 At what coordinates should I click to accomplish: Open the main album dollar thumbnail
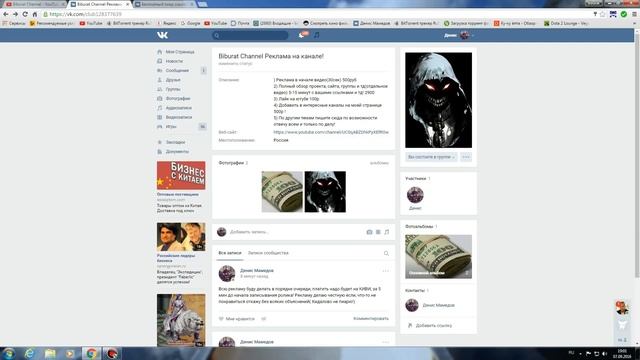point(438,257)
